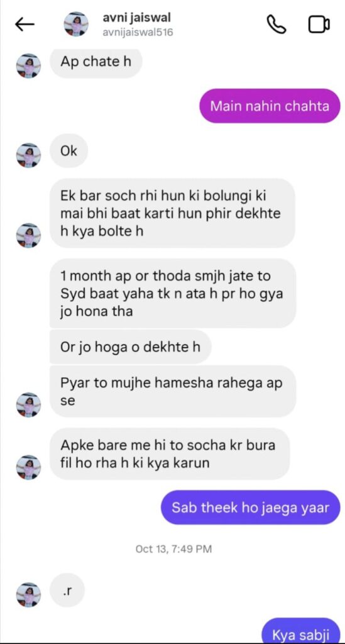
Task: Select the 'Kya sabji' sent message
Action: click(x=300, y=631)
